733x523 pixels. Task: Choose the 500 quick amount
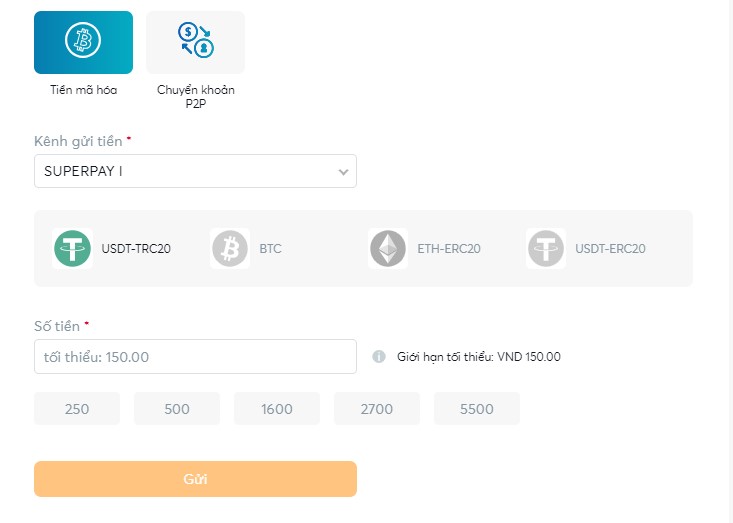177,409
